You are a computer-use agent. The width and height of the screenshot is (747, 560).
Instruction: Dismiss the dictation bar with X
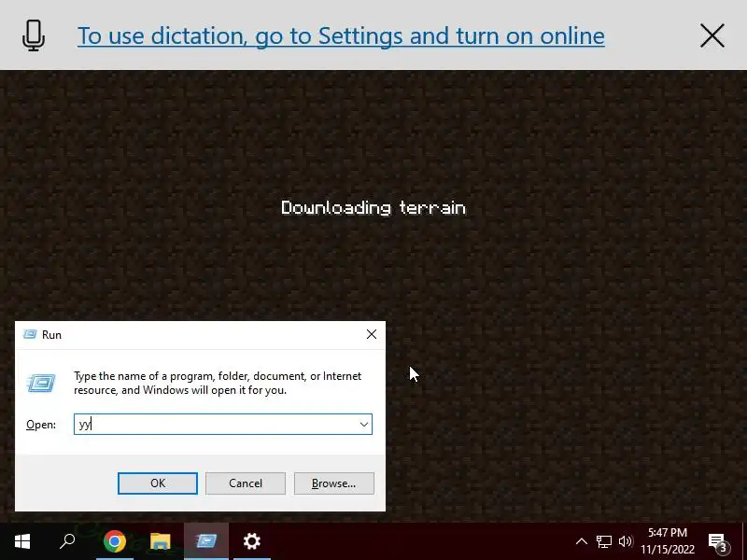[712, 35]
